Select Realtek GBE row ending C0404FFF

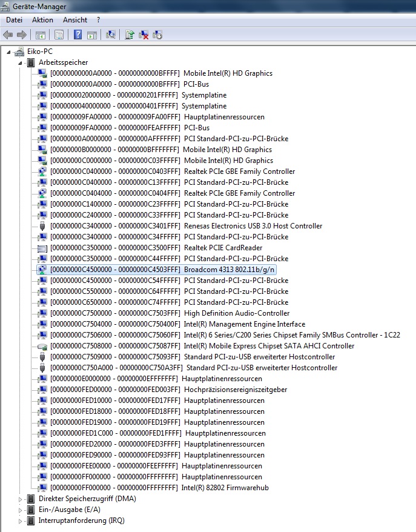(173, 193)
